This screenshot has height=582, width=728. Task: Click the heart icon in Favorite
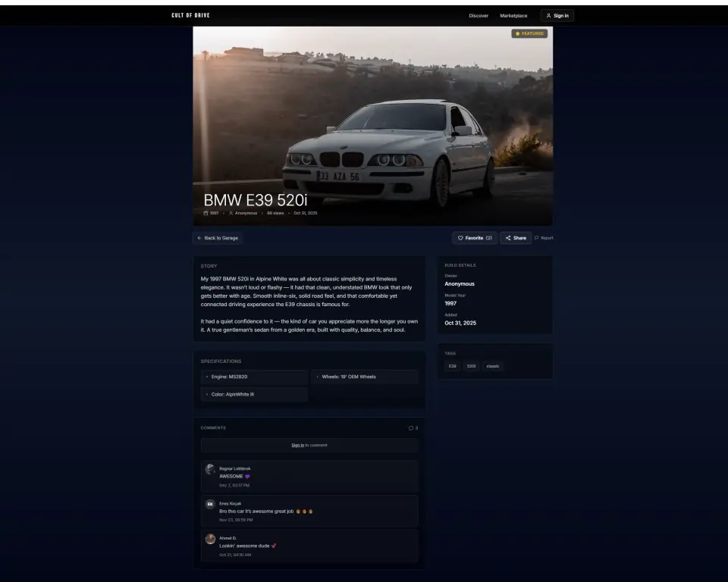tap(460, 238)
